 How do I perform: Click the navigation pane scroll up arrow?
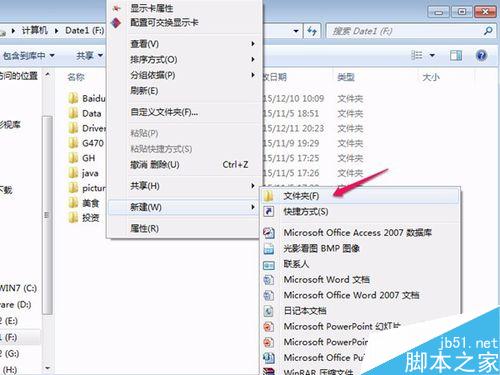pyautogui.click(x=47, y=74)
